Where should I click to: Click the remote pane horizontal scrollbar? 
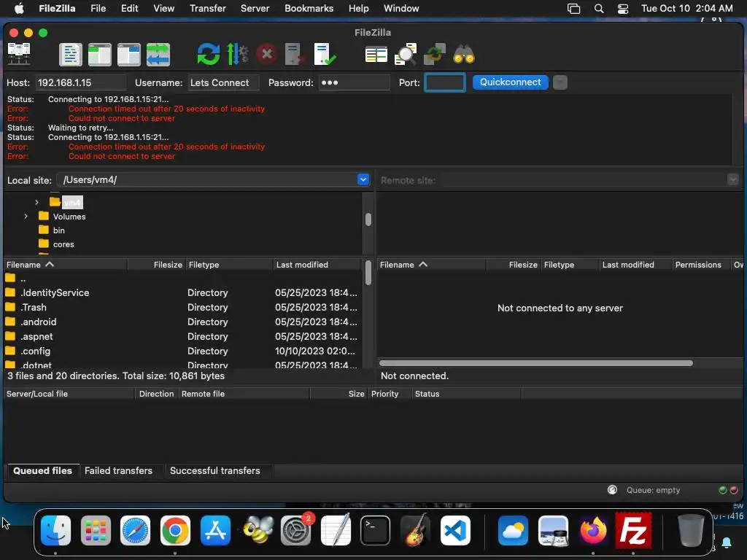point(536,363)
